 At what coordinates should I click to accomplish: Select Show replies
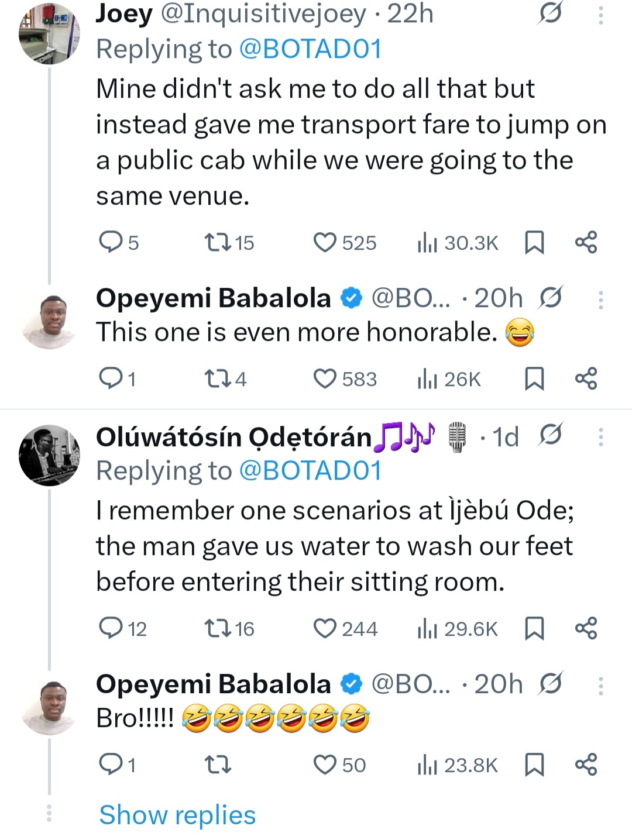click(x=176, y=814)
